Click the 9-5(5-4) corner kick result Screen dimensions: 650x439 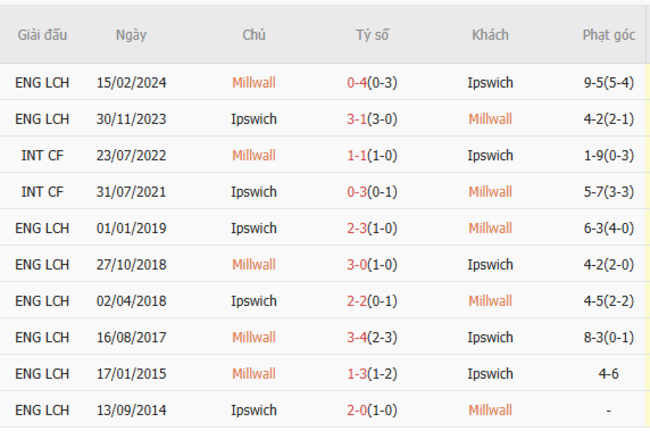tap(608, 83)
